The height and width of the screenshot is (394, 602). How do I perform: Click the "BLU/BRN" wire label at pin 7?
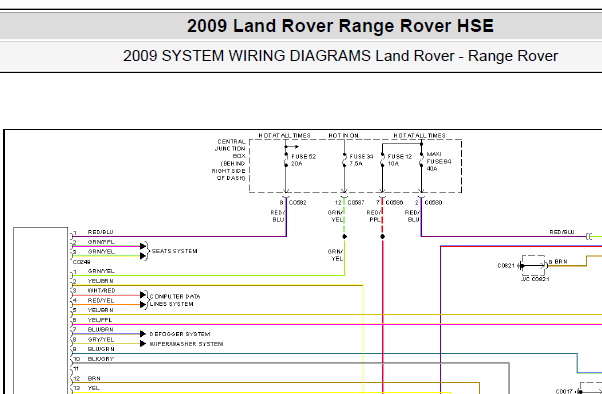click(x=101, y=329)
